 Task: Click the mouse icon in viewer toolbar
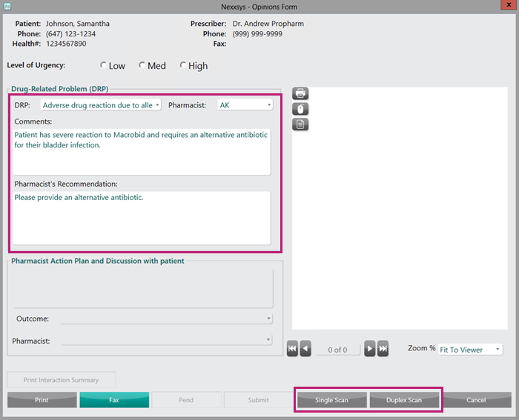click(x=300, y=109)
